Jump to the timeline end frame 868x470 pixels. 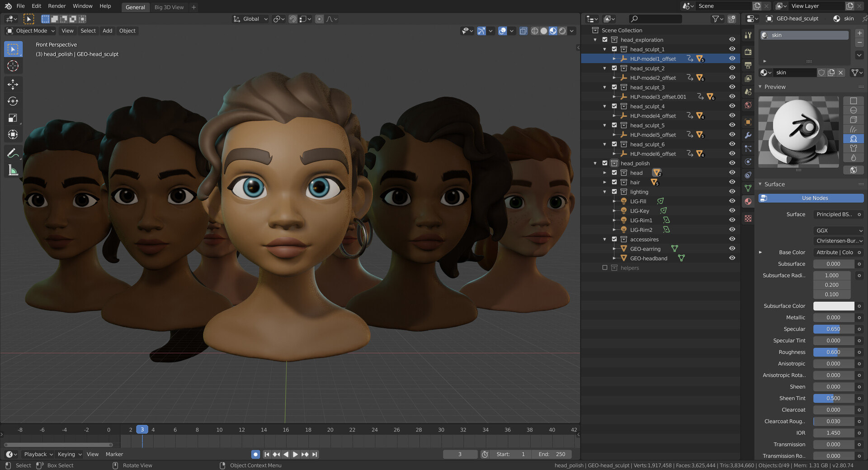315,454
